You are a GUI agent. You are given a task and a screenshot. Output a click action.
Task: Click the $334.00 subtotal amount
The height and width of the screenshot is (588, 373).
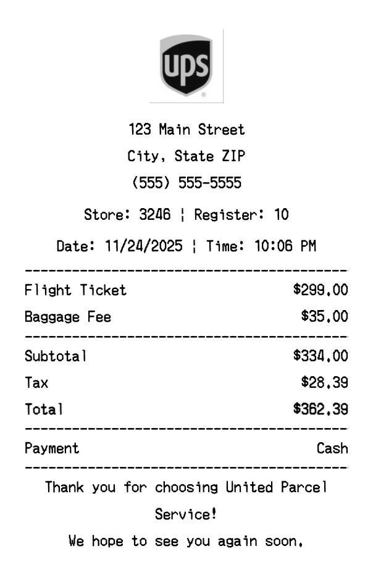[x=321, y=356]
